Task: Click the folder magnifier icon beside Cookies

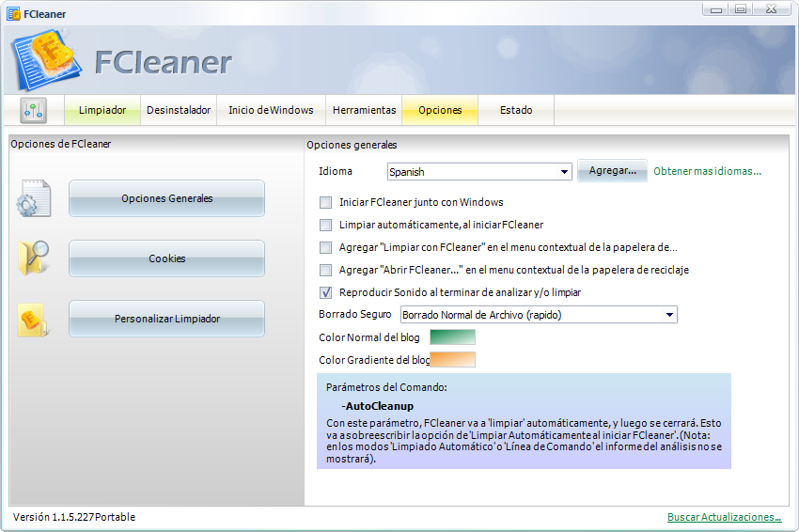Action: (34, 258)
